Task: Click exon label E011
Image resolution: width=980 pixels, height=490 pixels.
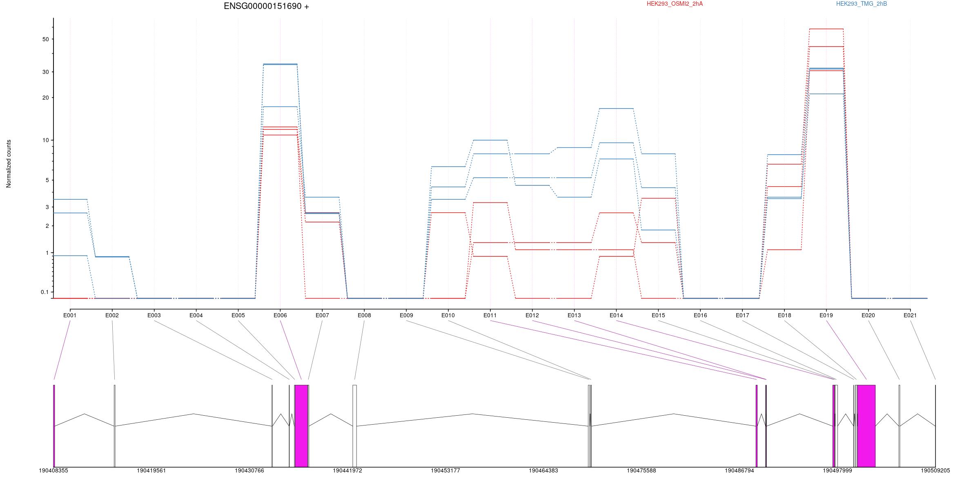Action: pyautogui.click(x=490, y=315)
